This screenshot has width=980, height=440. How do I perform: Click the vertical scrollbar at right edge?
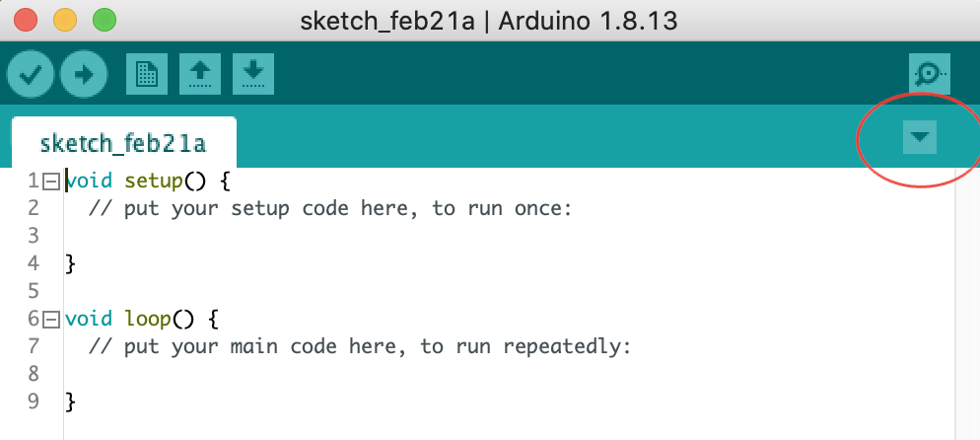[x=967, y=304]
